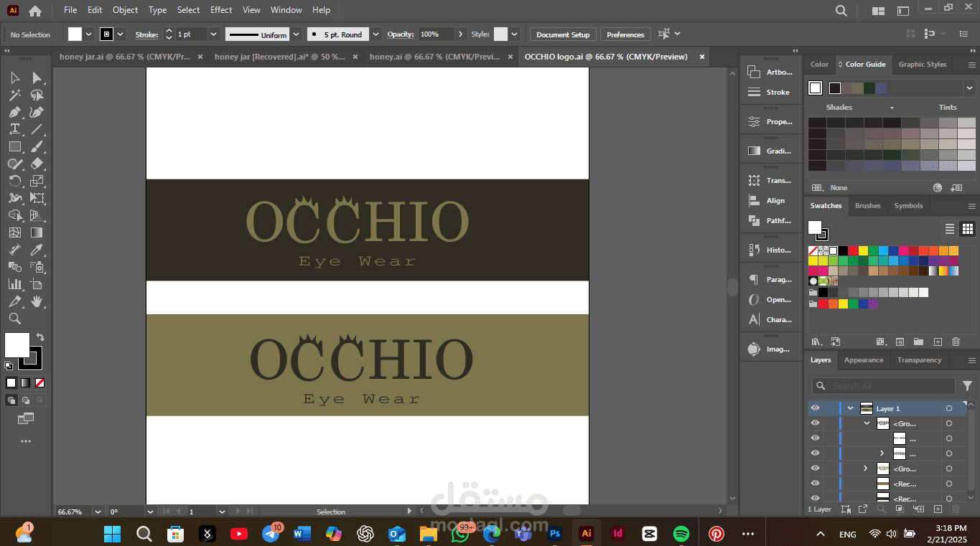Switch paint type to Gradient in toolbar
This screenshot has height=546, width=980.
pos(25,382)
